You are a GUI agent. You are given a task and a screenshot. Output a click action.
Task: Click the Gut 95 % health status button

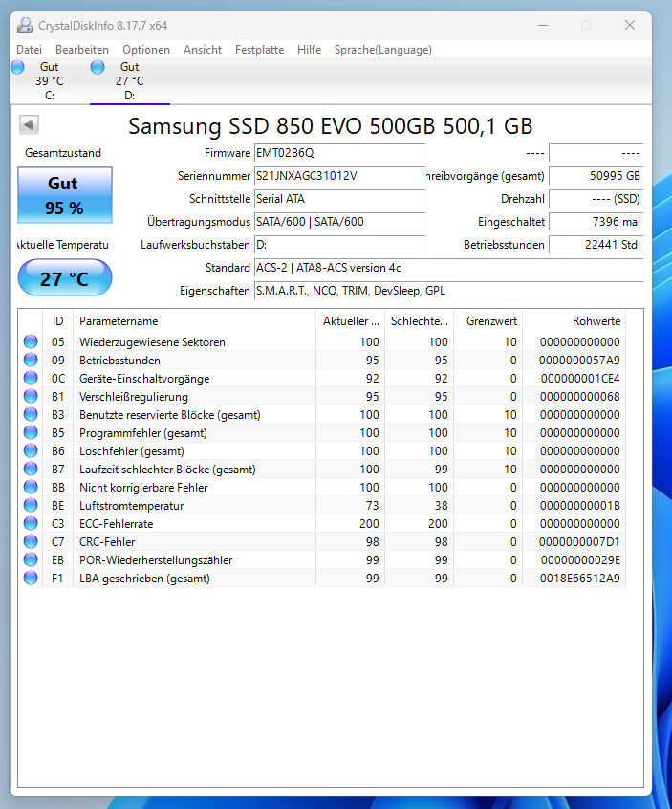point(65,195)
